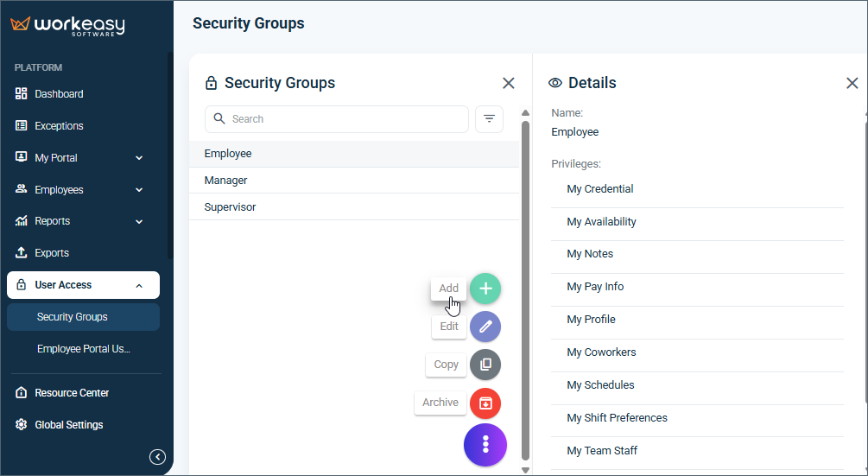Open the filter icon beside search
868x476 pixels.
click(x=490, y=119)
